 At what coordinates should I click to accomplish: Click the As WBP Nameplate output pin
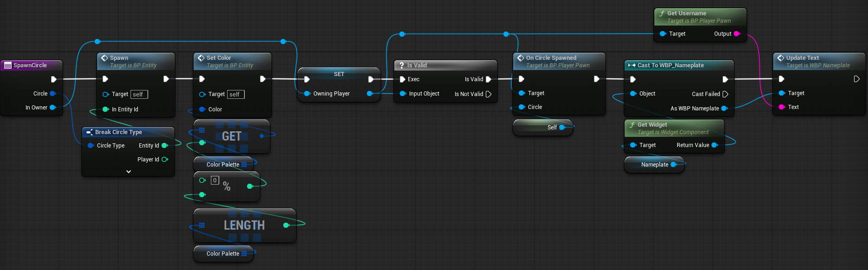[x=724, y=109]
